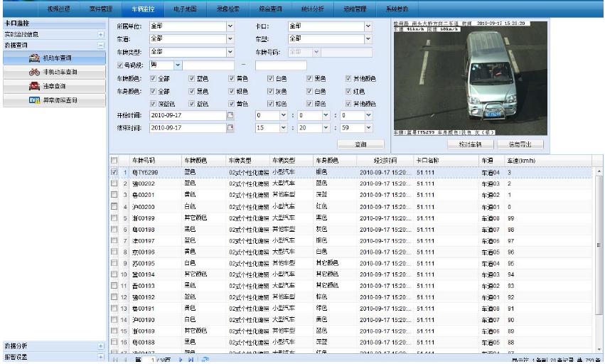This screenshot has height=364, width=605.
Task: Open the 所属单位 dropdown
Action: click(230, 26)
